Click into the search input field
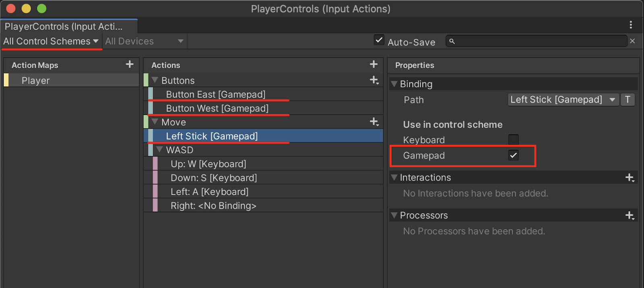 click(539, 41)
